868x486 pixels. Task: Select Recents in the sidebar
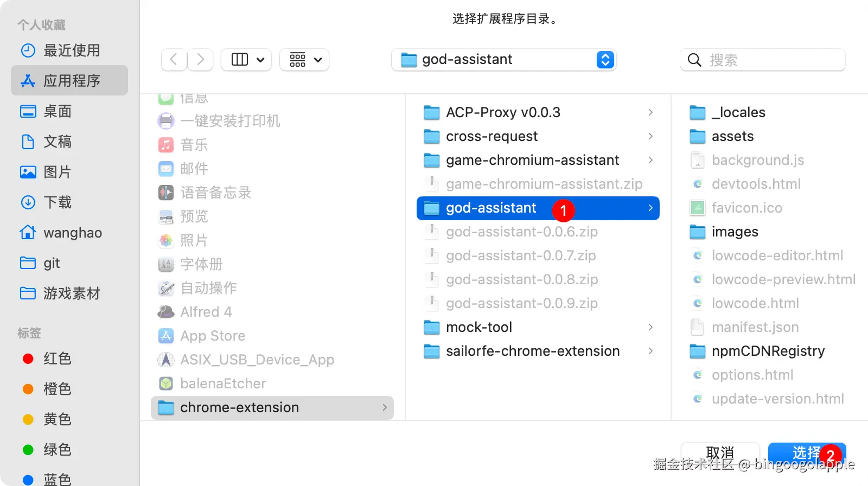pyautogui.click(x=71, y=50)
